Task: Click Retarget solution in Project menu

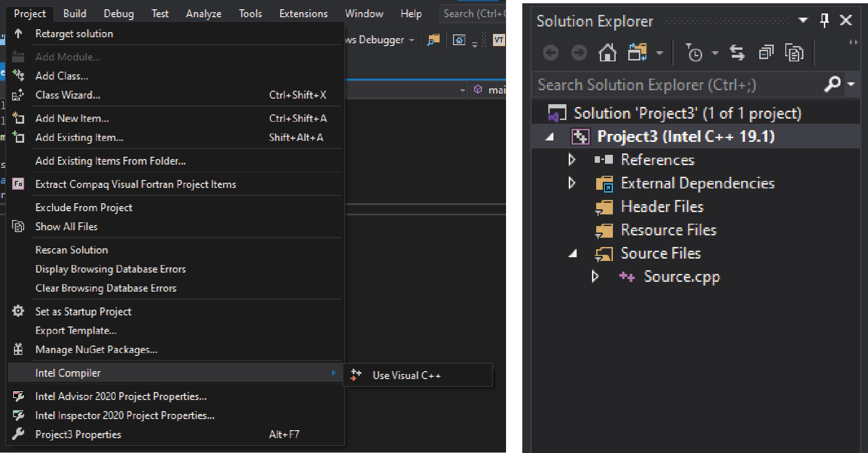Action: point(74,33)
